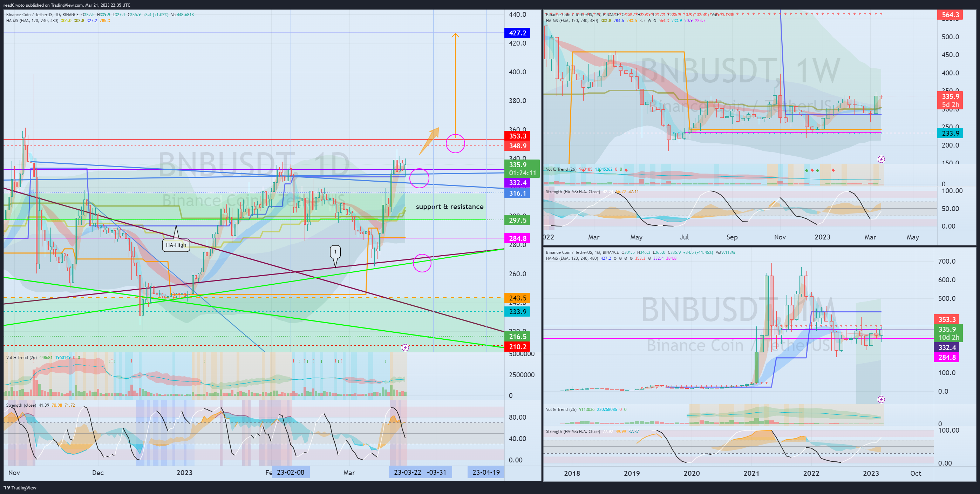Click the 348.9 price label
This screenshot has width=980, height=494.
[517, 146]
